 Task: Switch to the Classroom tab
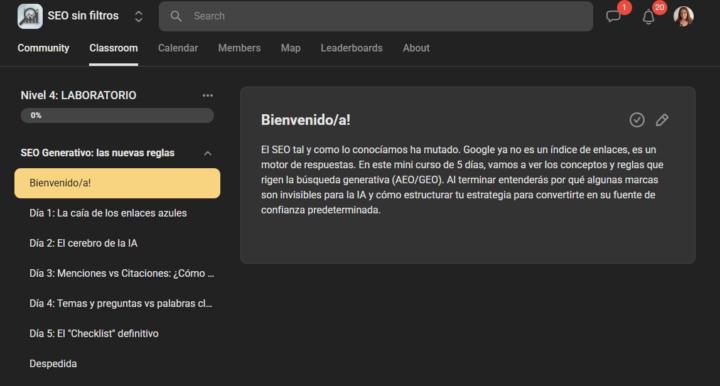point(113,48)
